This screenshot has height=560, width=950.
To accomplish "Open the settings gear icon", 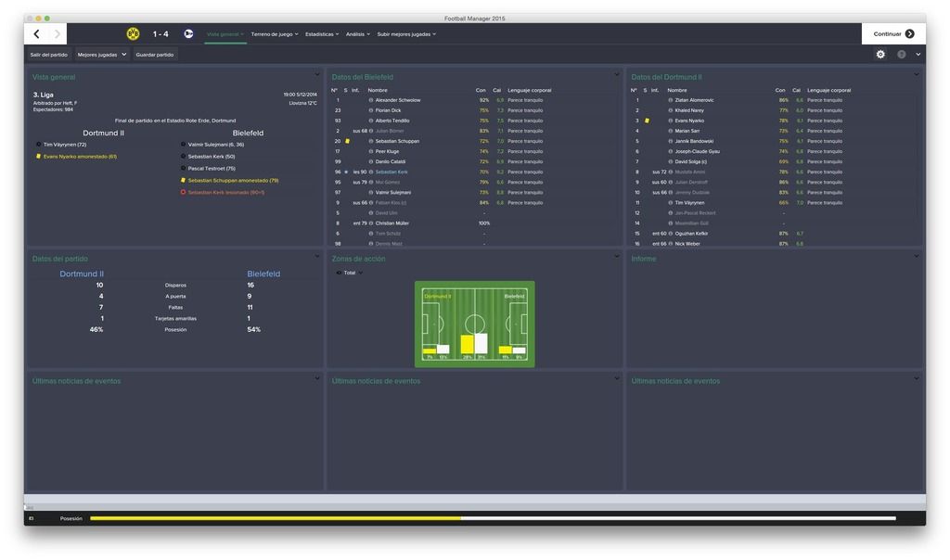I will point(880,55).
